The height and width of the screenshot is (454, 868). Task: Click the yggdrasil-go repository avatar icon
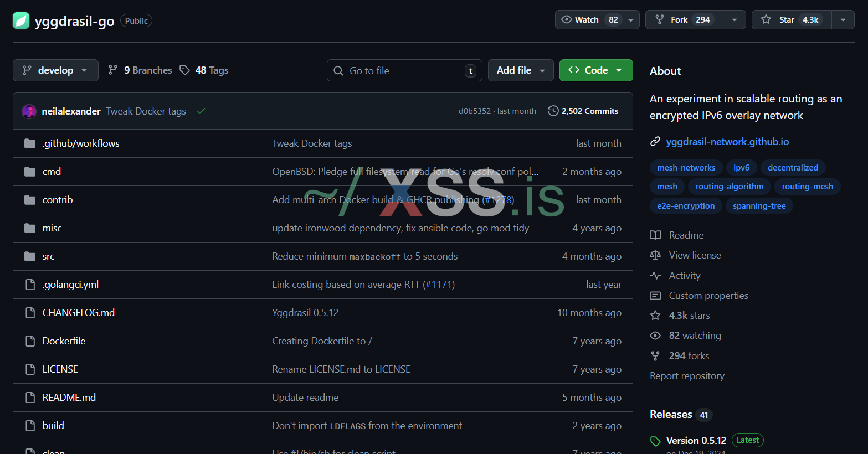pyautogui.click(x=21, y=20)
